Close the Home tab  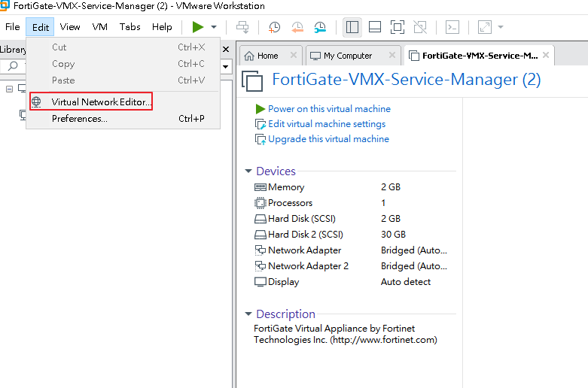click(294, 56)
